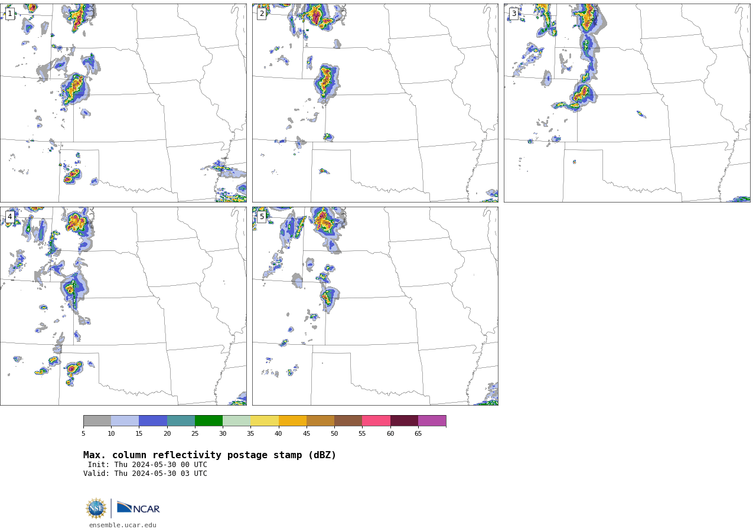
Task: Click the number label 2 box
Action: tap(262, 14)
